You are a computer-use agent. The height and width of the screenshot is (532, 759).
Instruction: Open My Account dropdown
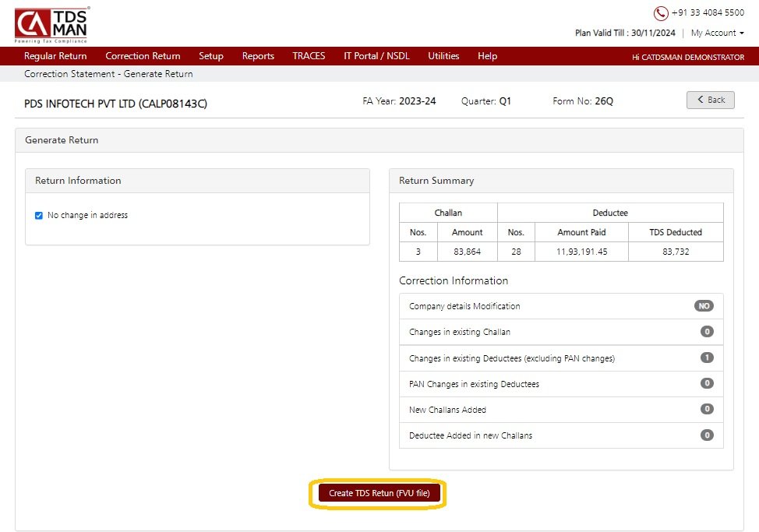point(718,33)
